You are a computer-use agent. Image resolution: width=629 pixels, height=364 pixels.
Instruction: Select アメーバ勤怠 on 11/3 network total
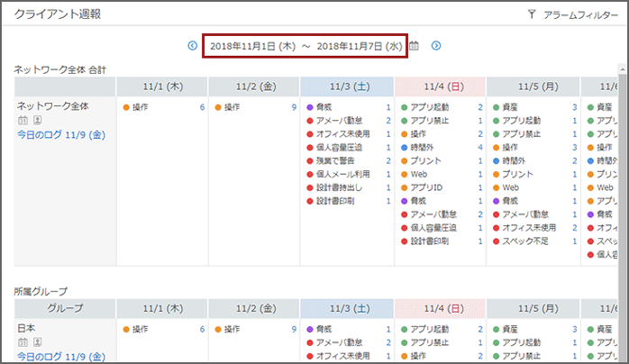pyautogui.click(x=339, y=121)
